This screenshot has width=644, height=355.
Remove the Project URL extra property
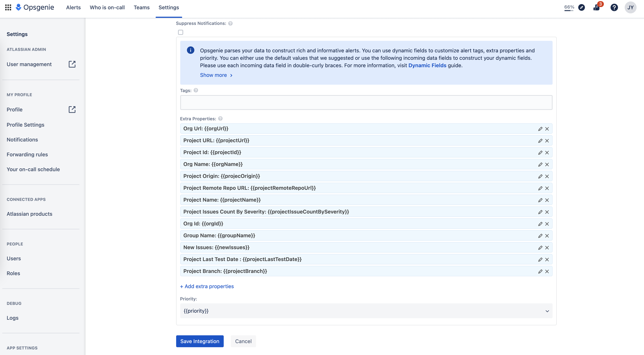click(x=547, y=141)
